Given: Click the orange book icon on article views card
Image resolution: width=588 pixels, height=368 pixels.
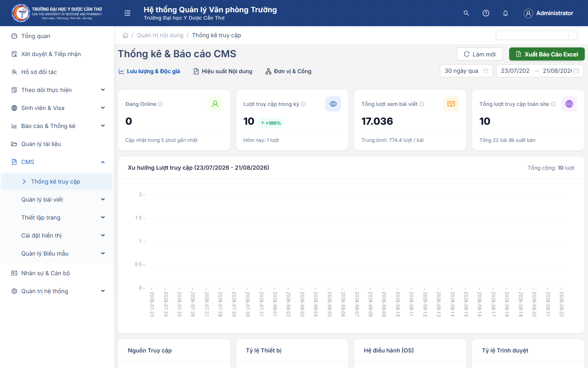Looking at the screenshot, I should pos(451,104).
